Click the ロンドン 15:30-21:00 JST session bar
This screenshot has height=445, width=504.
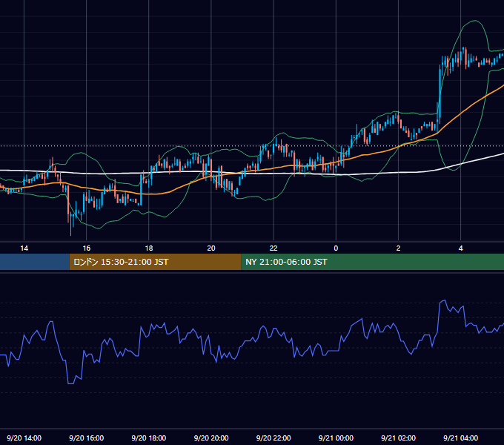click(155, 262)
